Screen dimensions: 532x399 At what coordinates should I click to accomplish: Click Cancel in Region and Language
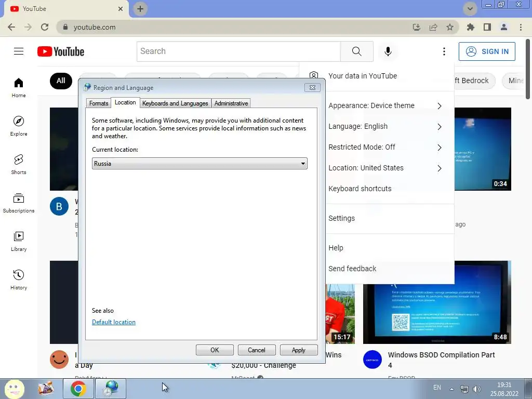(257, 350)
